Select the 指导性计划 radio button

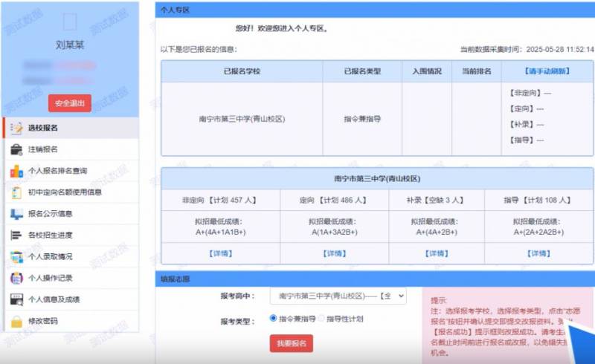pyautogui.click(x=321, y=319)
